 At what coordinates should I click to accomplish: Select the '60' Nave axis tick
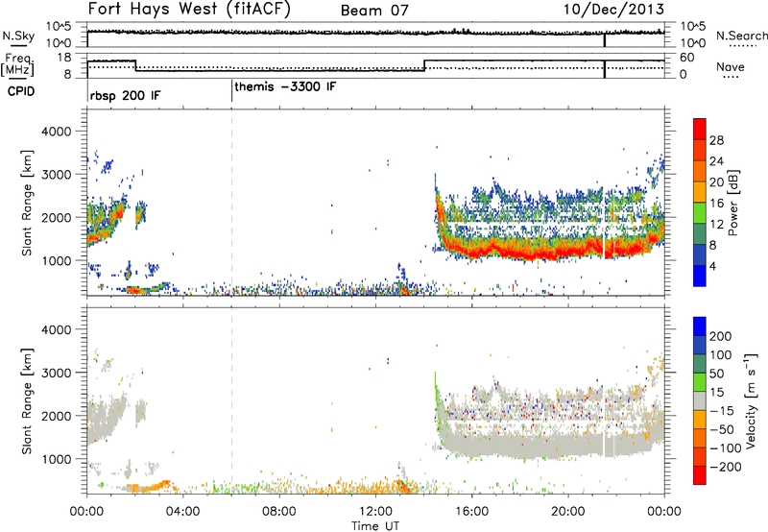tap(686, 58)
